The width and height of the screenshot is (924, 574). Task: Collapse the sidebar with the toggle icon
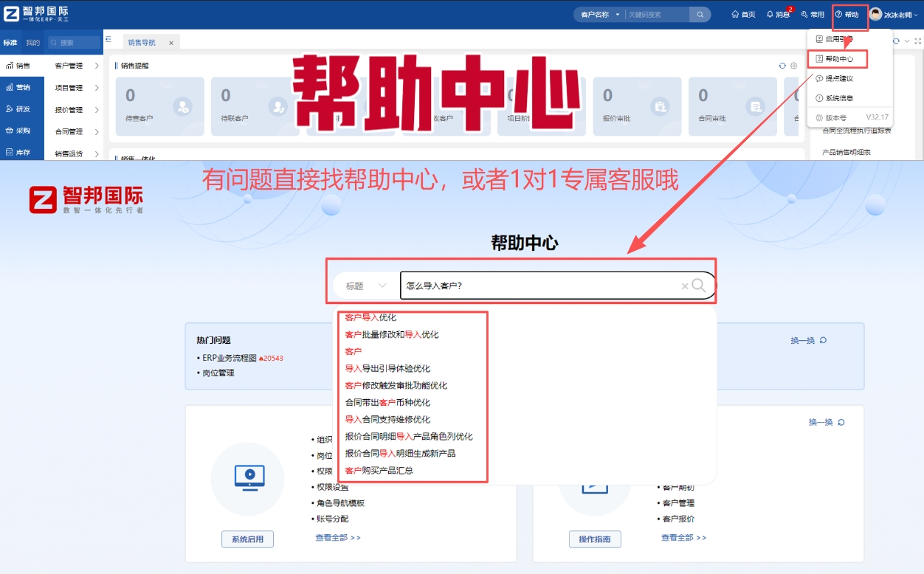(108, 39)
